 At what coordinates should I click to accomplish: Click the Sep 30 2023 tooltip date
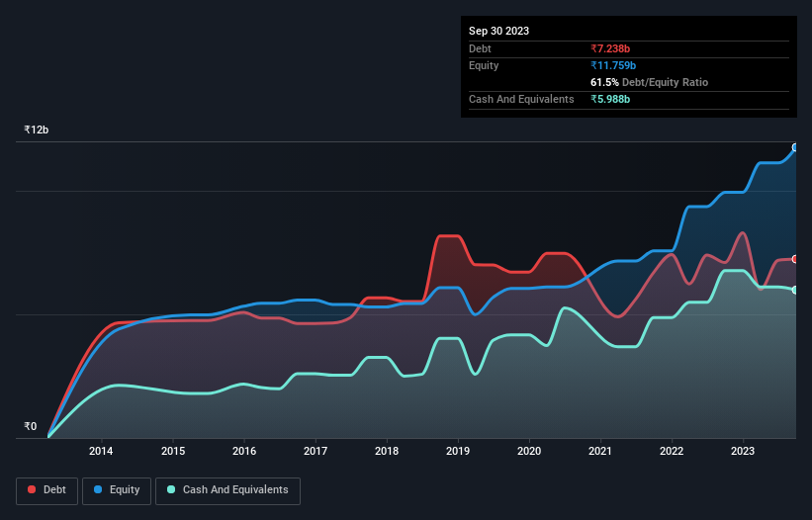pos(498,31)
